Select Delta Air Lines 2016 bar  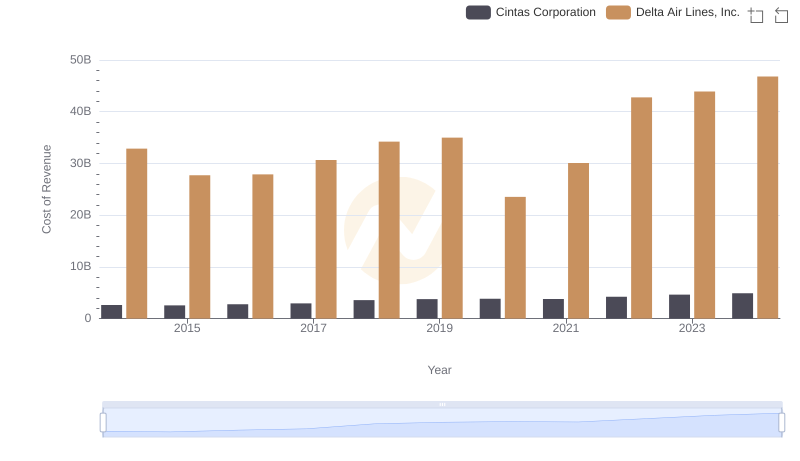tap(263, 246)
